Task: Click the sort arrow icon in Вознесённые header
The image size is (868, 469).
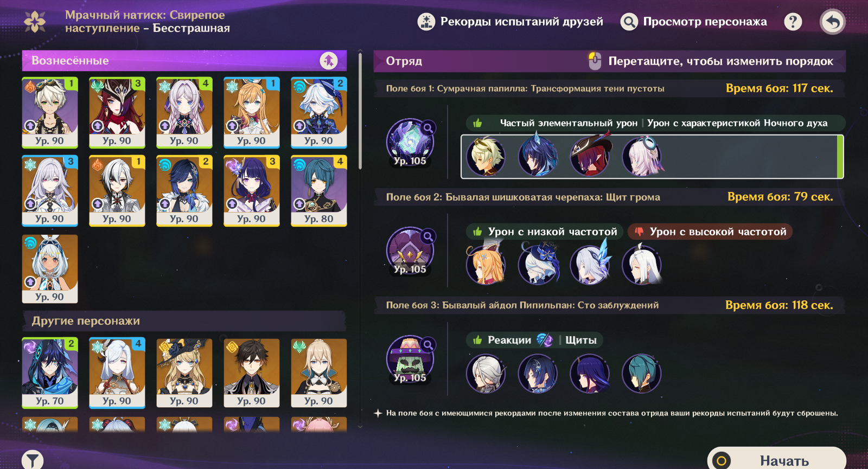Action: [329, 61]
